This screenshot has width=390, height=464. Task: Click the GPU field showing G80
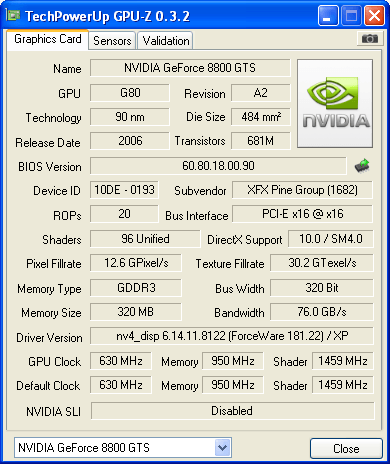pyautogui.click(x=130, y=93)
